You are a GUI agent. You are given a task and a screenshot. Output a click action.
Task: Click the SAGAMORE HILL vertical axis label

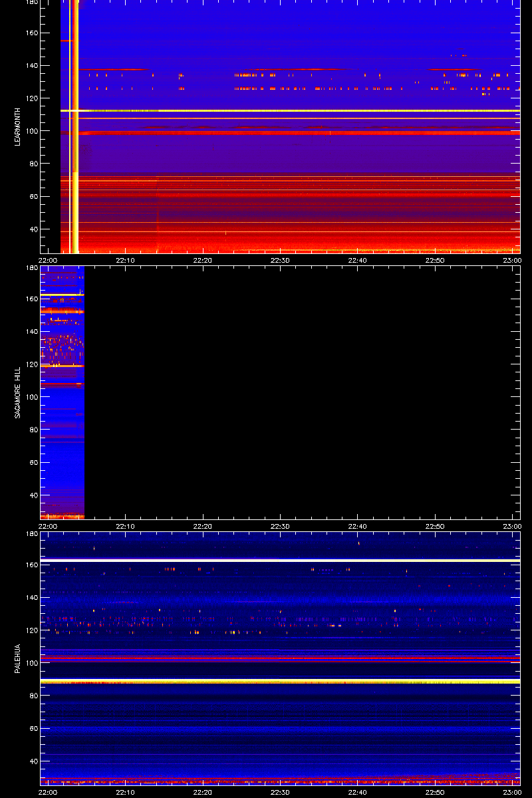tap(18, 392)
